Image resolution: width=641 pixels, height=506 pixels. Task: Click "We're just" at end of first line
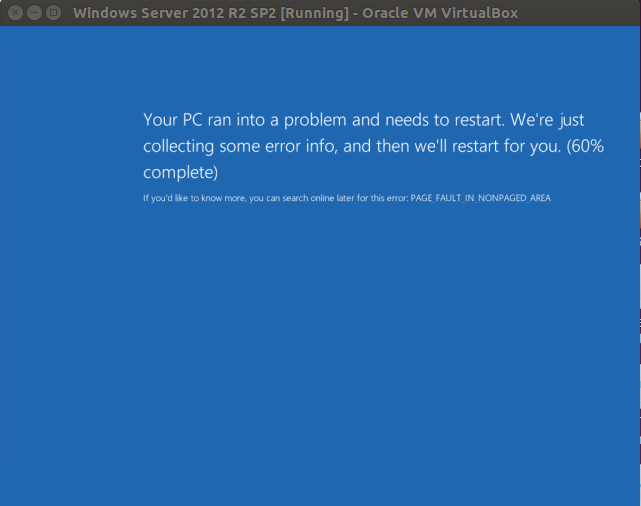[x=547, y=120]
